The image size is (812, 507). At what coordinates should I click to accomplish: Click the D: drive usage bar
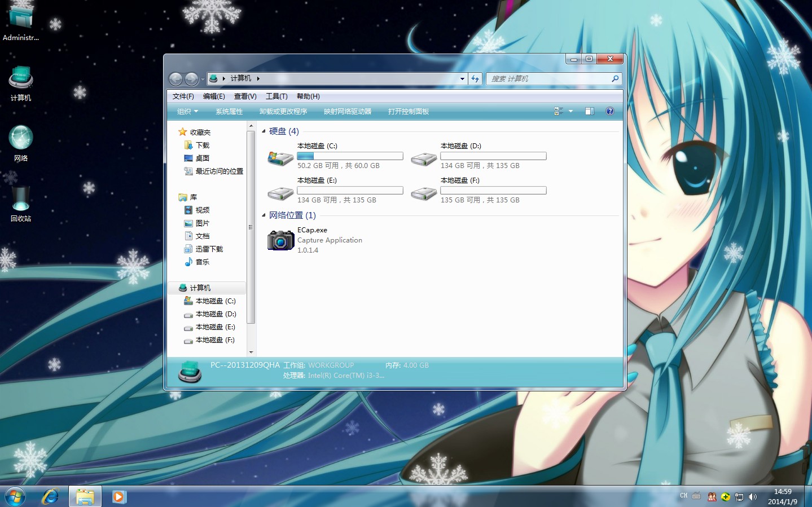493,156
